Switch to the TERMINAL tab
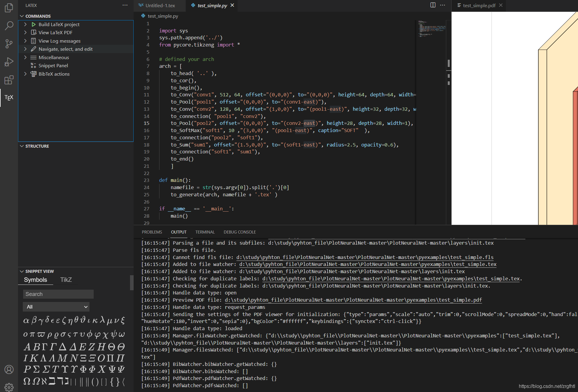The image size is (578, 392). tap(205, 232)
